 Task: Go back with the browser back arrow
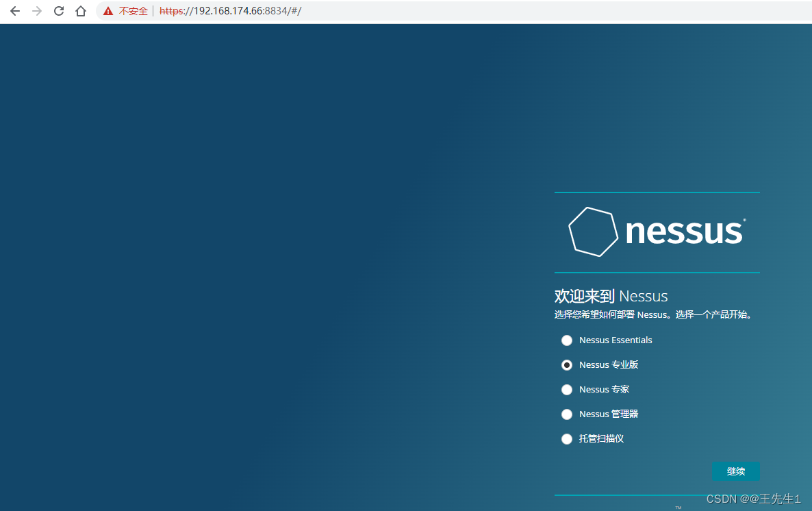pos(15,11)
